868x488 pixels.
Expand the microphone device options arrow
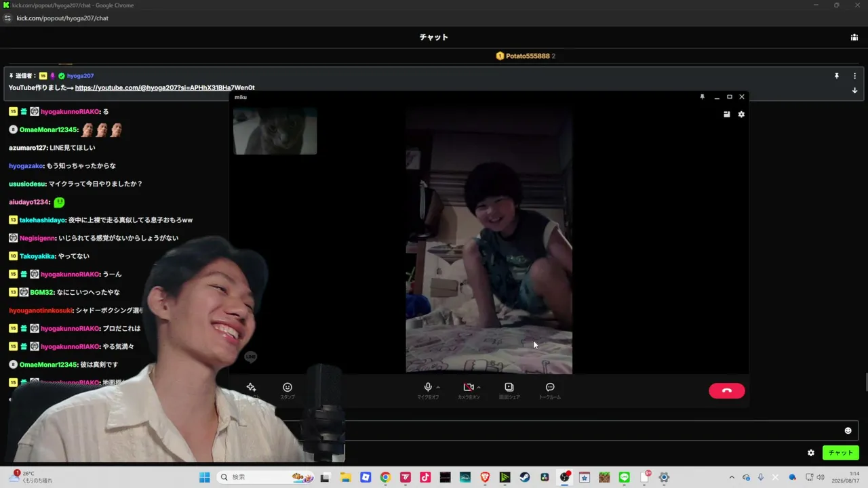pos(438,388)
